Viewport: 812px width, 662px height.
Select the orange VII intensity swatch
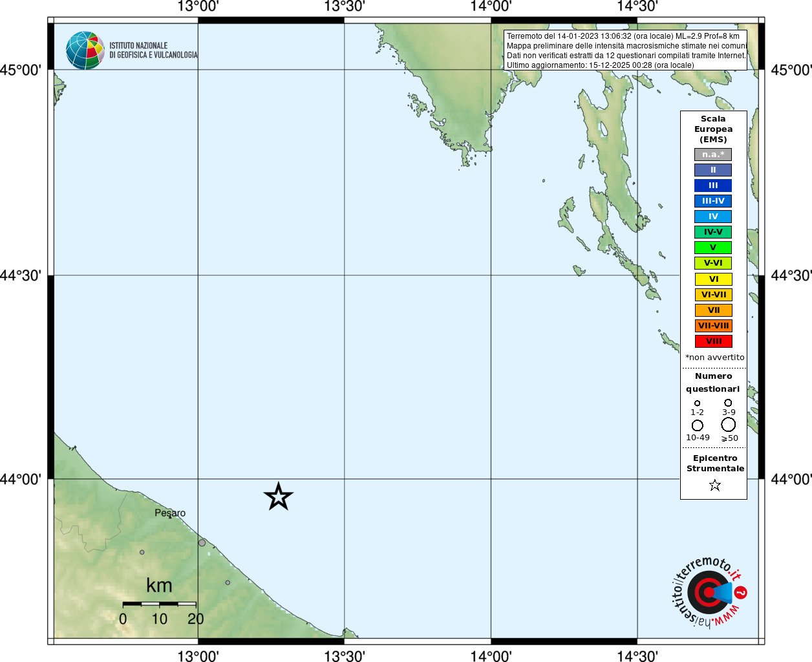coord(713,310)
